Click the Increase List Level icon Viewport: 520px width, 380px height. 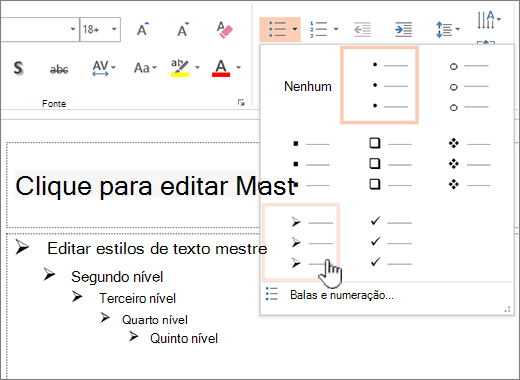pos(404,29)
